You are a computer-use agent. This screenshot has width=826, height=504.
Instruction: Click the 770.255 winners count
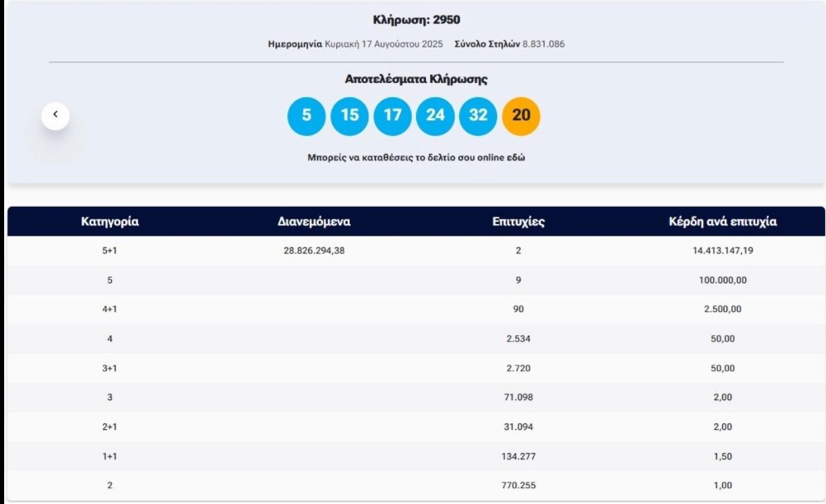point(518,485)
